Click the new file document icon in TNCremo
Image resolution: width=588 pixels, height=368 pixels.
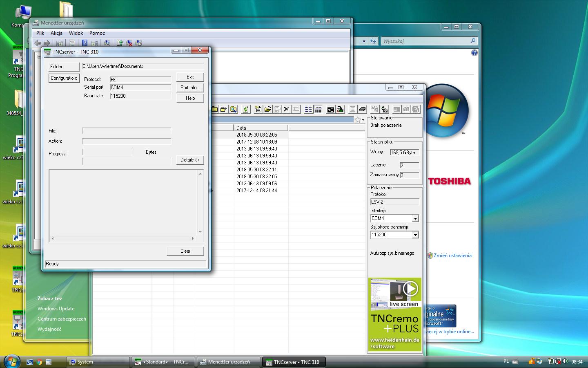[258, 109]
